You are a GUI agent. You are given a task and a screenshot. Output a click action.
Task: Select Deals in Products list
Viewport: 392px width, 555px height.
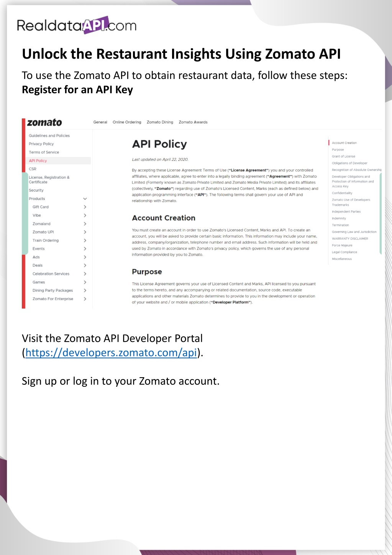tap(38, 266)
